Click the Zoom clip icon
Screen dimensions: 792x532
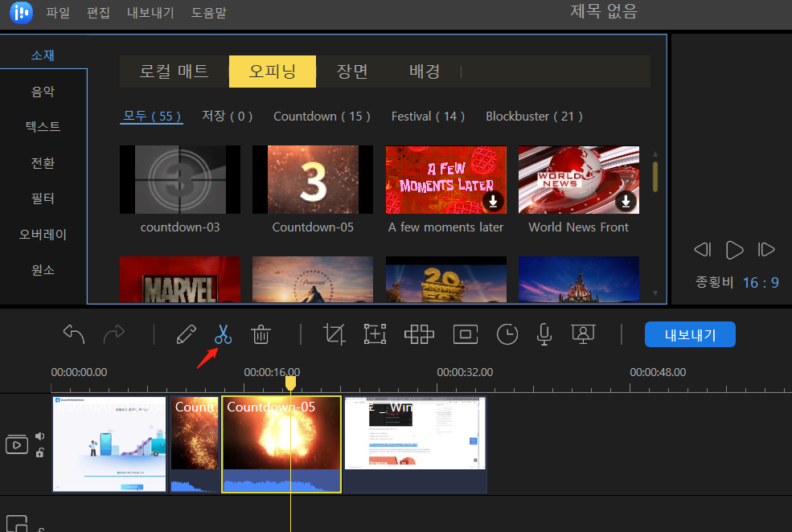coord(375,334)
